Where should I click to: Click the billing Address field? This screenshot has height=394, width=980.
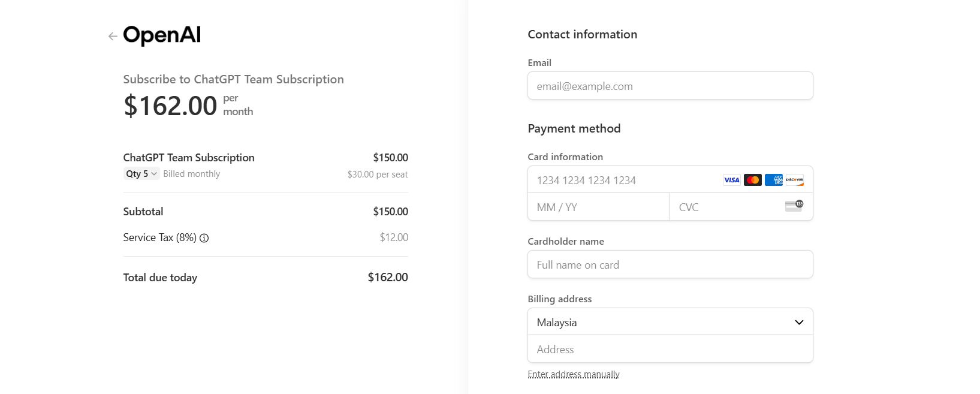coord(670,349)
